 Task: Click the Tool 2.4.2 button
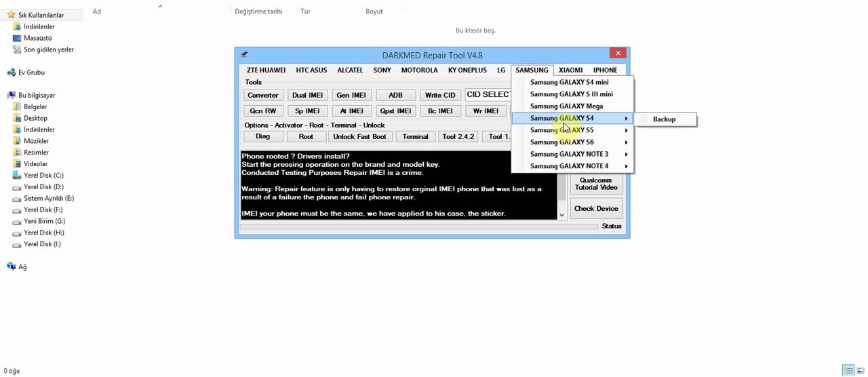click(x=458, y=136)
